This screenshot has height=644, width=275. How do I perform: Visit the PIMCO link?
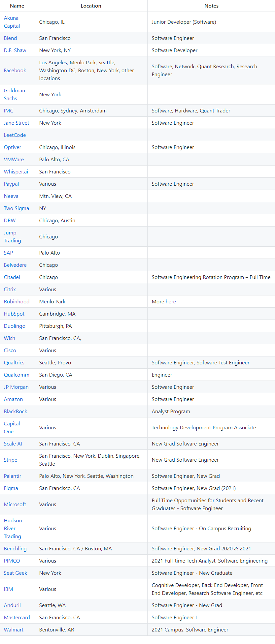12,561
